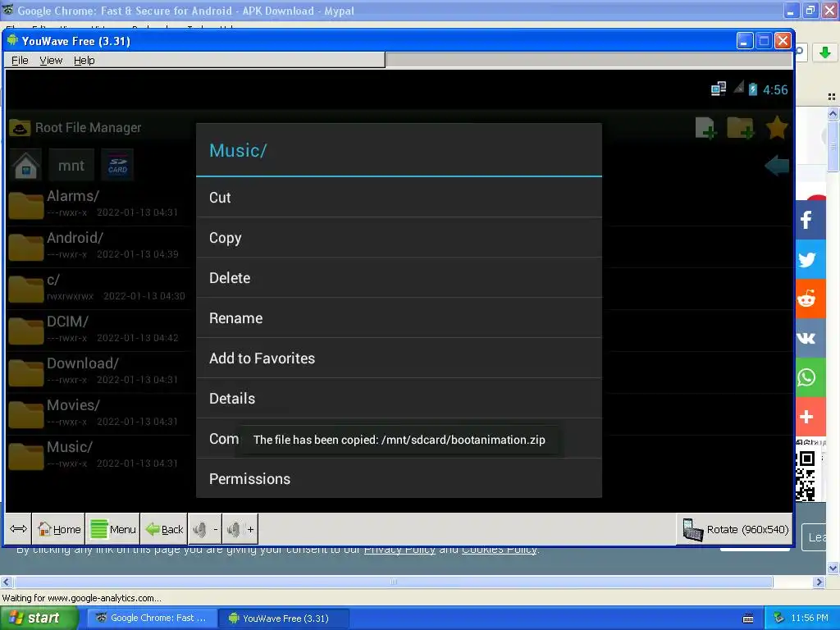Switch to Google Chrome taskbar item
The height and width of the screenshot is (630, 840).
(152, 618)
